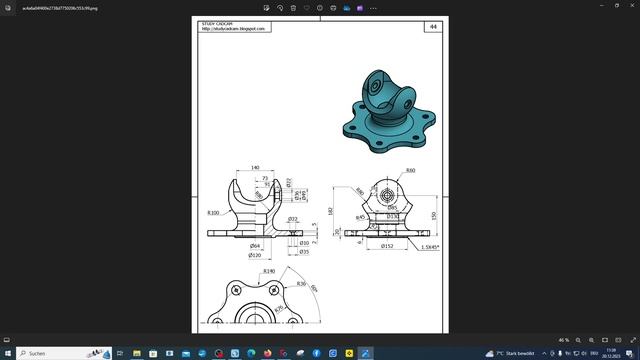Mark image as favorite with heart icon
The image size is (640, 360).
coord(307,8)
